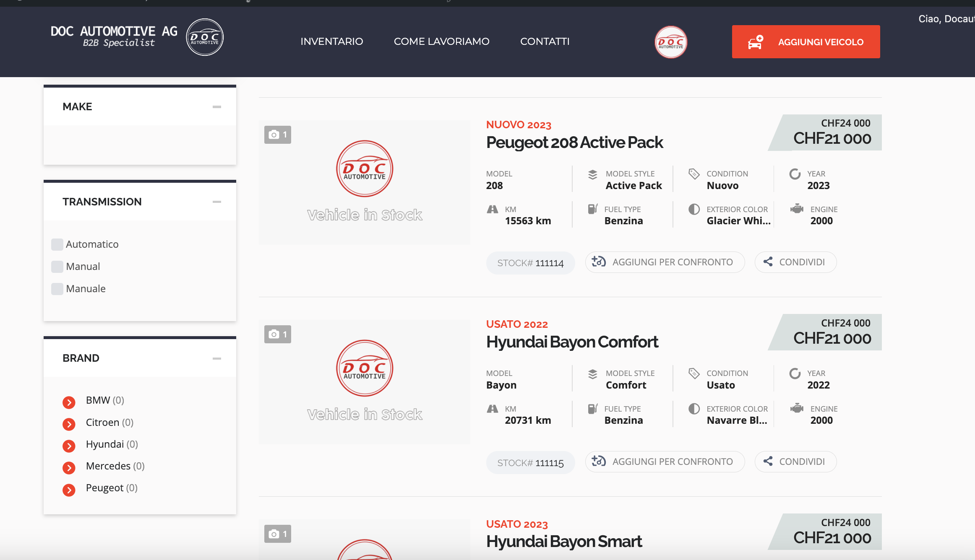Click the Ciao, Docau greeting text
The height and width of the screenshot is (560, 975).
tap(946, 19)
